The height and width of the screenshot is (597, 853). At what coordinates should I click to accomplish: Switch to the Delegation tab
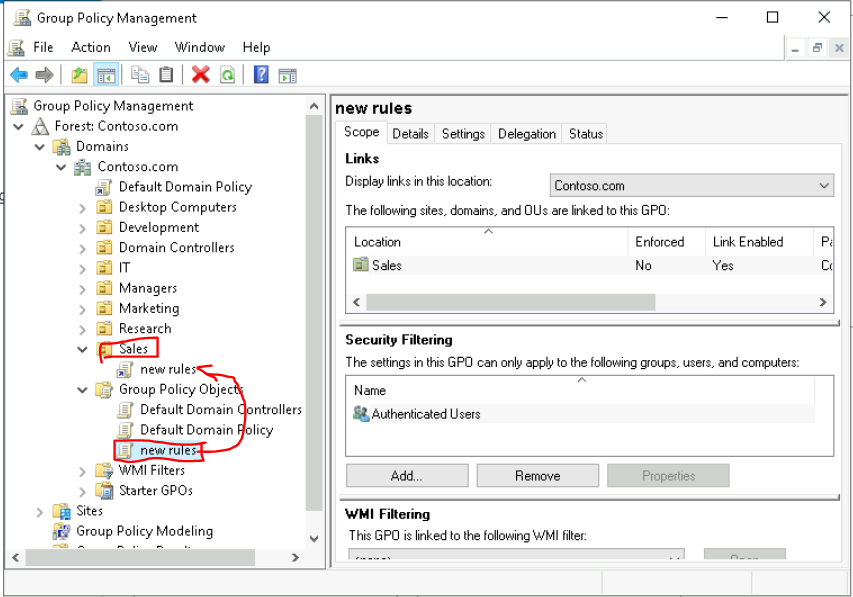pos(527,133)
